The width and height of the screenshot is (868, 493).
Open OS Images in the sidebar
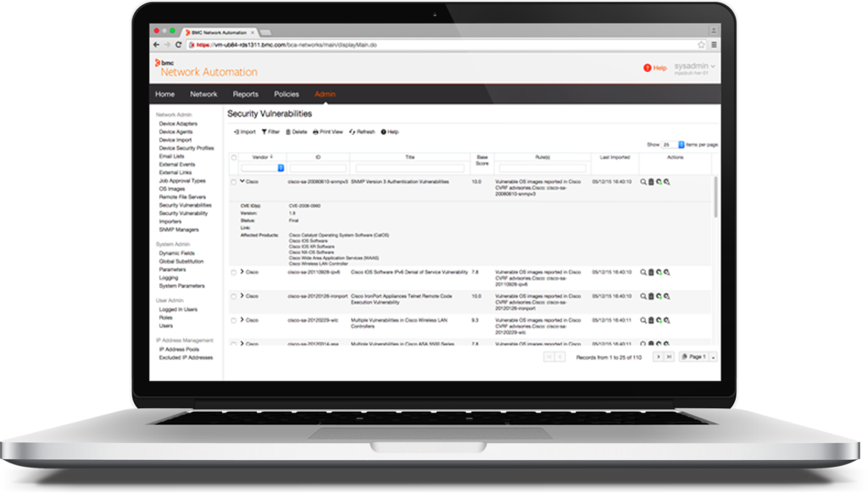pyautogui.click(x=172, y=189)
